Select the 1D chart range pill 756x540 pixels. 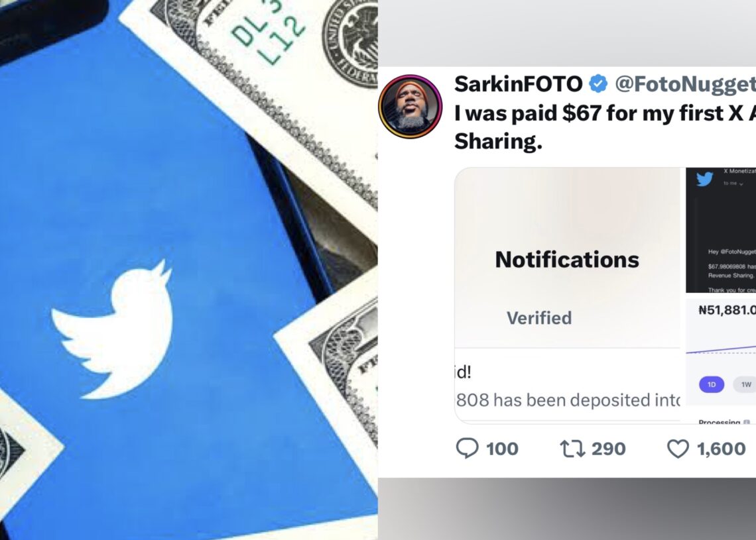[x=711, y=384]
